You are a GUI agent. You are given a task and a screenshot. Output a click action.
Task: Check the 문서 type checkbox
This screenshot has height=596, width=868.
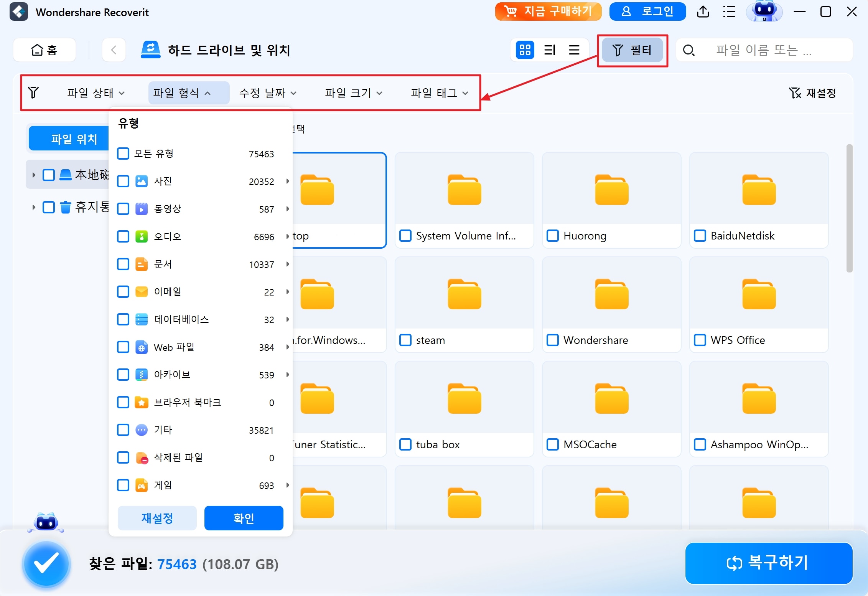(x=123, y=264)
